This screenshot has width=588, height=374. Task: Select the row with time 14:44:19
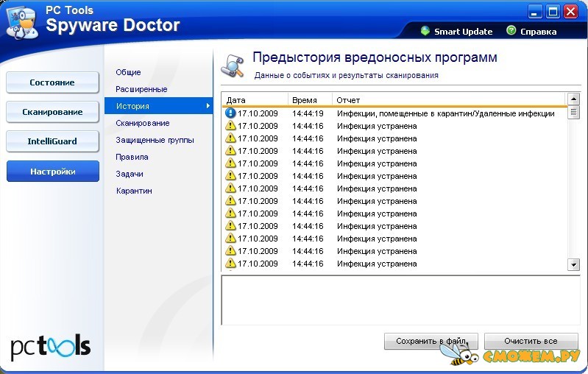coord(394,113)
